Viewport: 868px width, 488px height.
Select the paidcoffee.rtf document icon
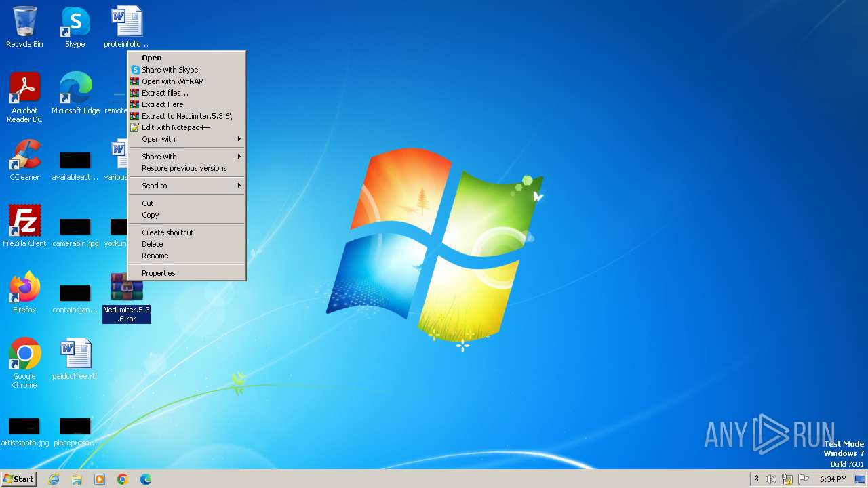click(x=75, y=359)
